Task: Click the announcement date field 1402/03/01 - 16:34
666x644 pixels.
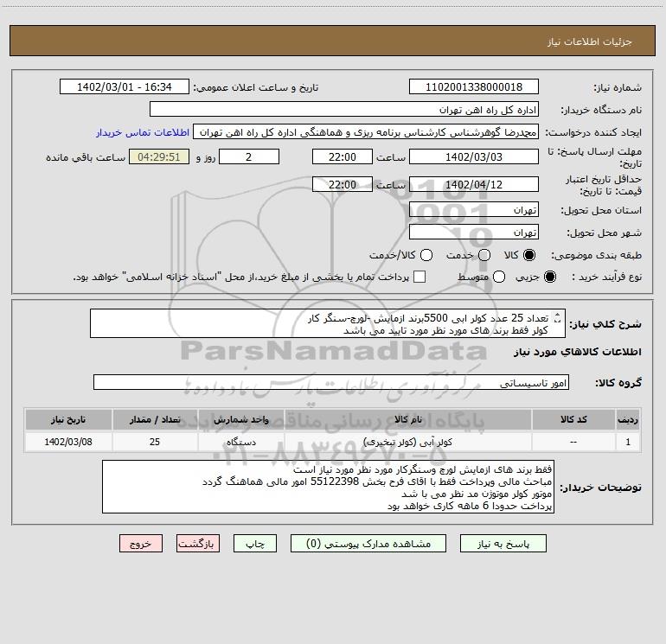Action: coord(125,87)
